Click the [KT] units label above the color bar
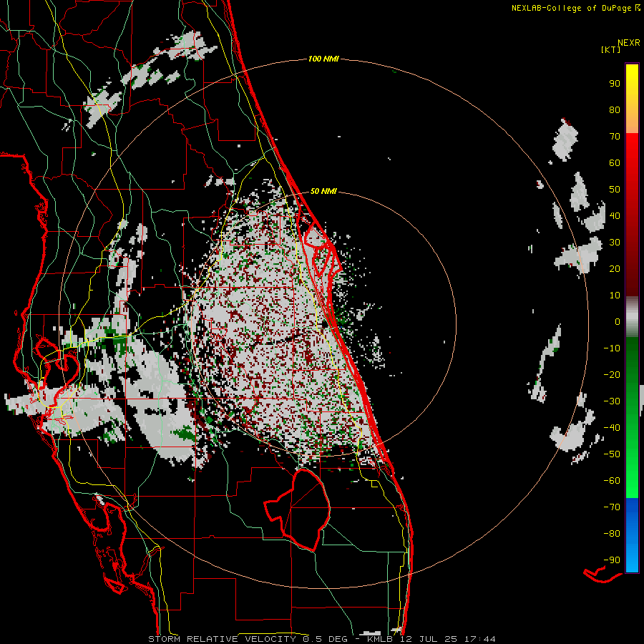 pyautogui.click(x=611, y=49)
